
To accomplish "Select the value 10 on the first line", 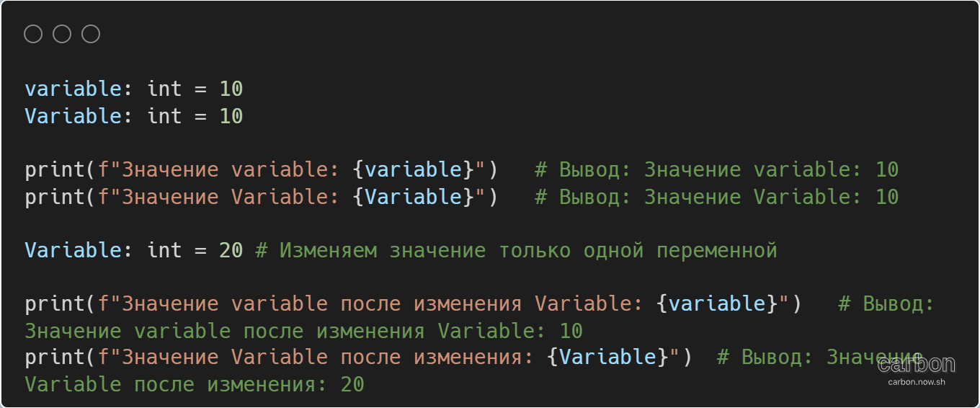I will [231, 89].
